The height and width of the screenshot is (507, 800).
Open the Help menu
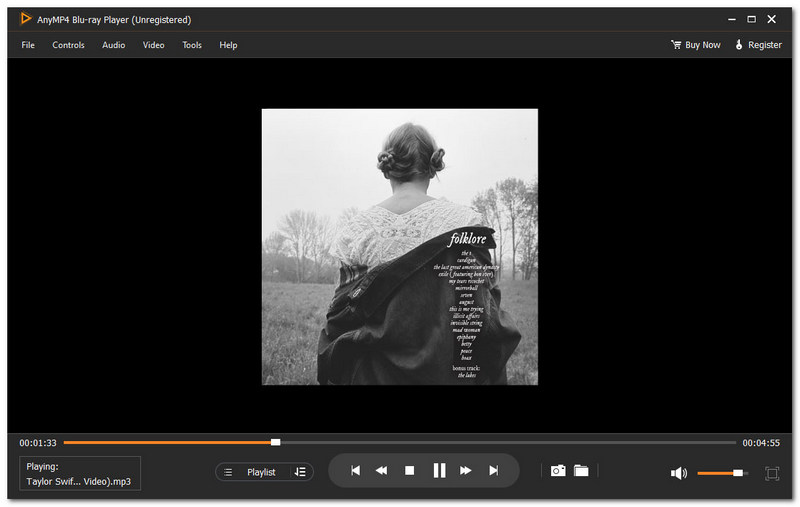click(x=228, y=45)
